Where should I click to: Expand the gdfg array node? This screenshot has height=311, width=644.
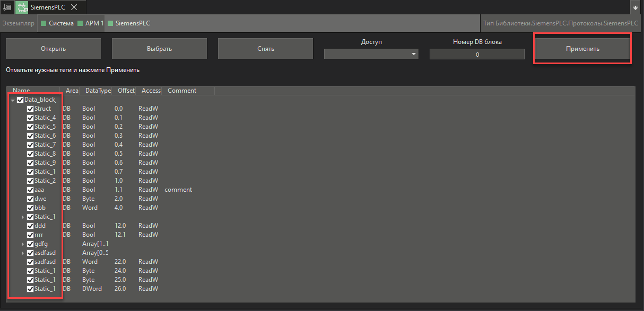pyautogui.click(x=23, y=244)
